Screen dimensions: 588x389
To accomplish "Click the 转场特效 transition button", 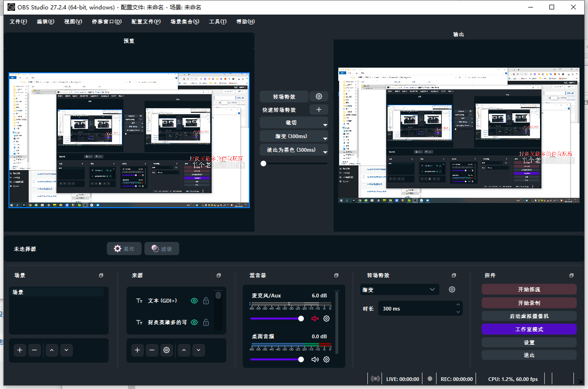I will coord(284,96).
